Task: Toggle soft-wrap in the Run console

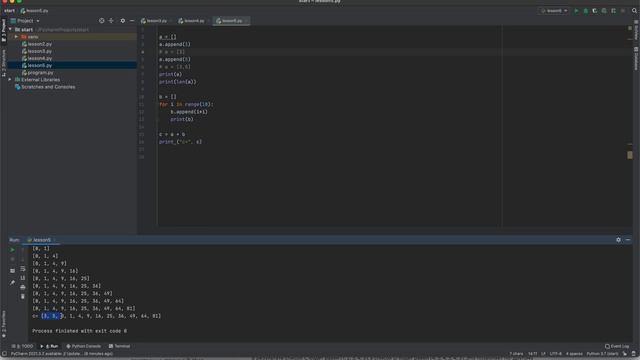Action: tap(22, 269)
